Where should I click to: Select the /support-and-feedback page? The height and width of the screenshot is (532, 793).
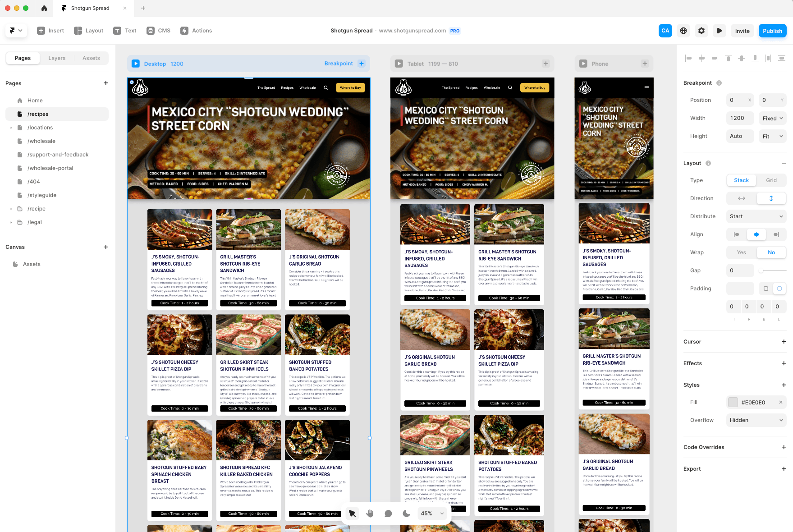(x=57, y=155)
